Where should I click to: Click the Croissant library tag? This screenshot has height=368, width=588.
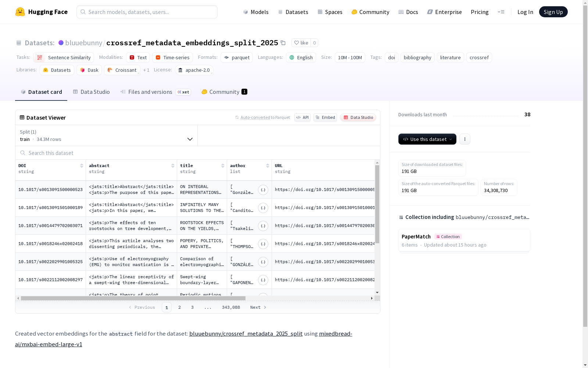click(122, 70)
